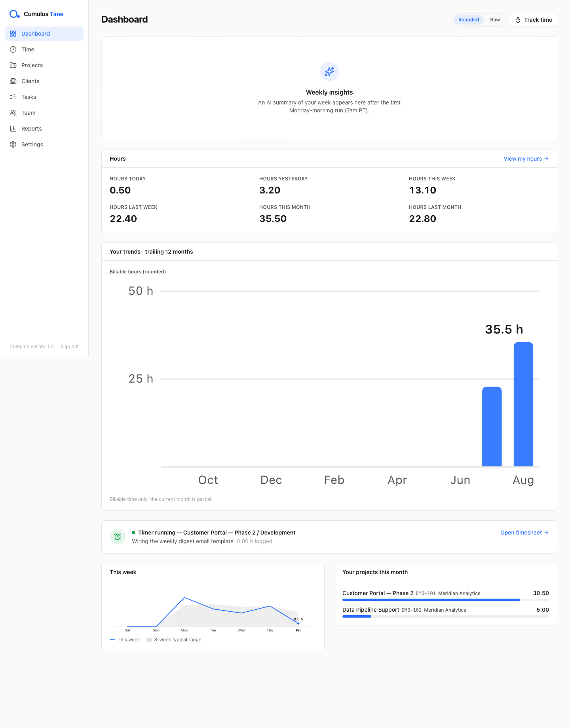Click the Sign out link

point(69,347)
